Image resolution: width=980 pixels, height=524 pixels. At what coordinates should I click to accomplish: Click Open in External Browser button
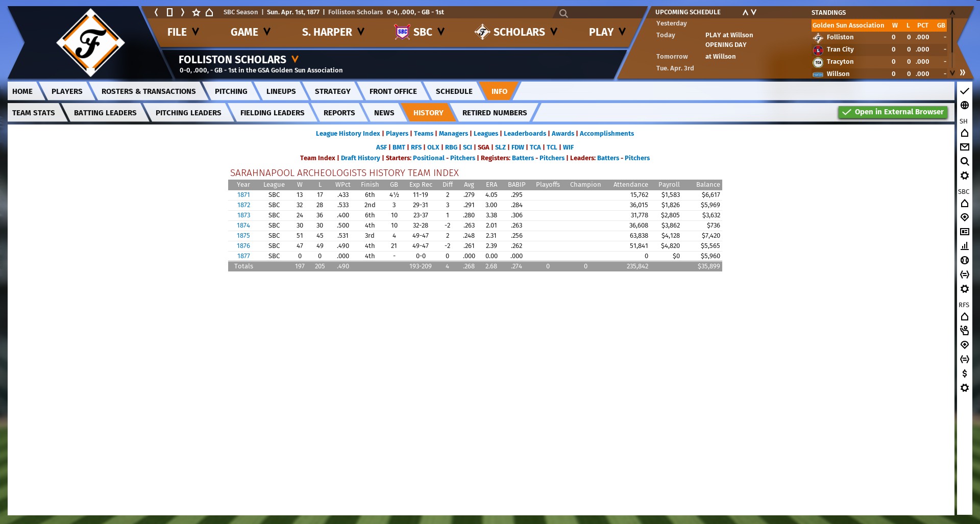(893, 112)
